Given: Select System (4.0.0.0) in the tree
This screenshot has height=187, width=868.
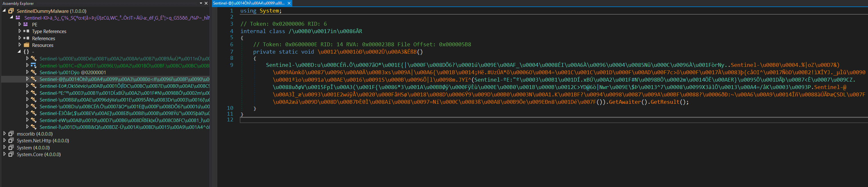Looking at the screenshot, I should click(33, 147).
